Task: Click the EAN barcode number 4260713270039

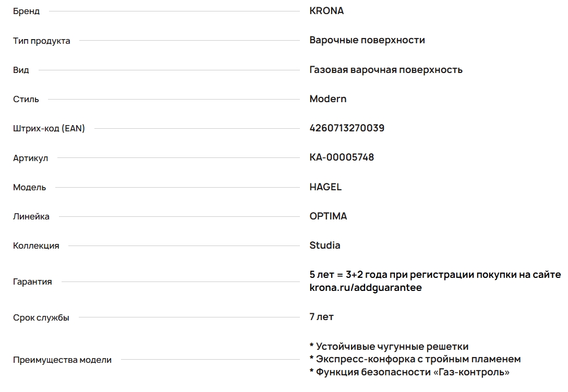Action: (347, 128)
